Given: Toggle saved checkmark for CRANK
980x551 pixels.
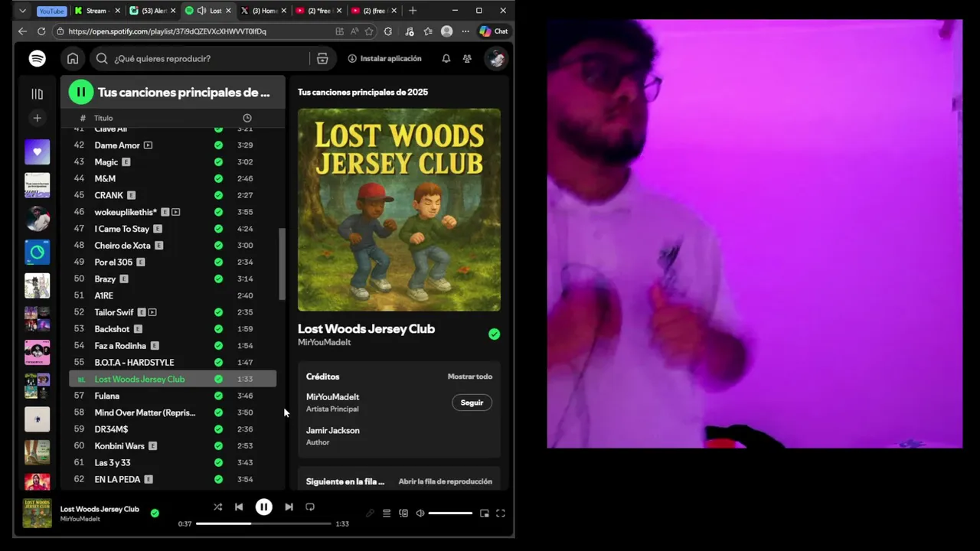Looking at the screenshot, I should tap(218, 195).
